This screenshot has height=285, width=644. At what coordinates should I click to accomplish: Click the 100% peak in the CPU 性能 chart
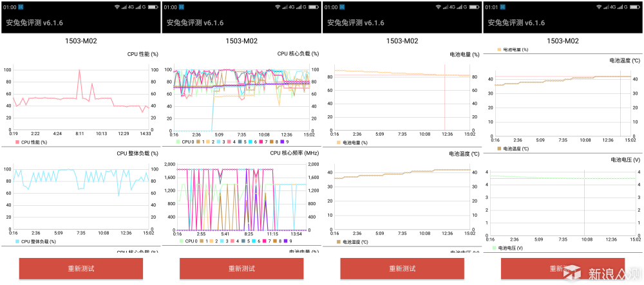coord(79,71)
